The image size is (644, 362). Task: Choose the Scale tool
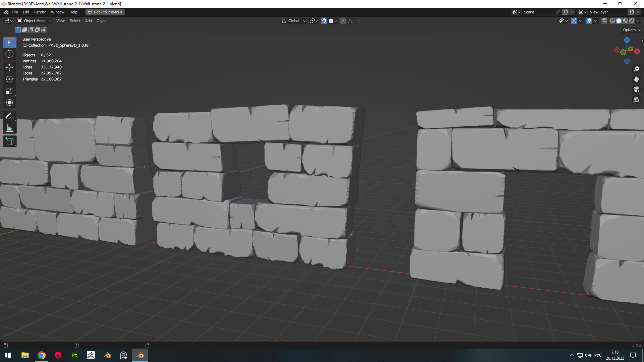coord(9,91)
